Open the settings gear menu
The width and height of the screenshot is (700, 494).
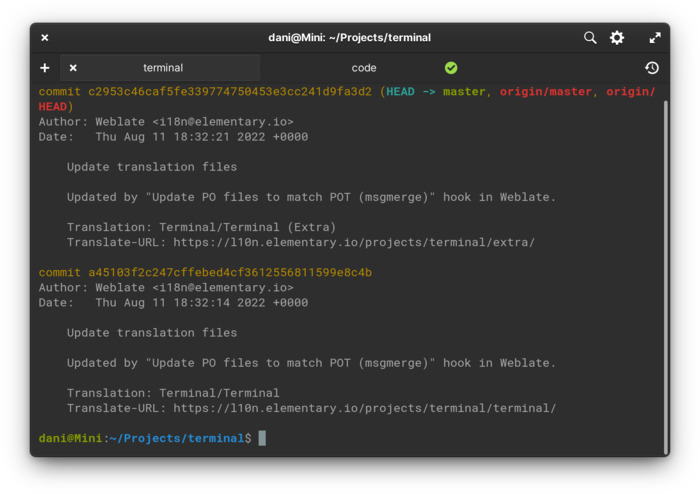click(x=617, y=38)
